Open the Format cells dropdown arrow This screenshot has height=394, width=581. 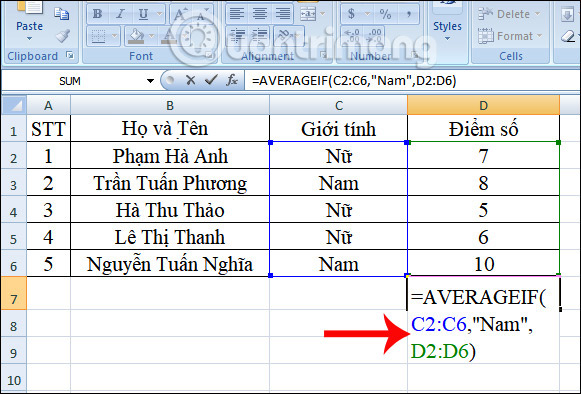pyautogui.click(x=540, y=36)
